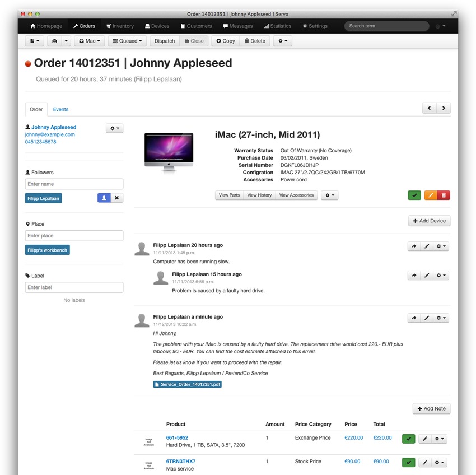The image size is (476, 475).
Task: Click the View History button
Action: pos(259,195)
